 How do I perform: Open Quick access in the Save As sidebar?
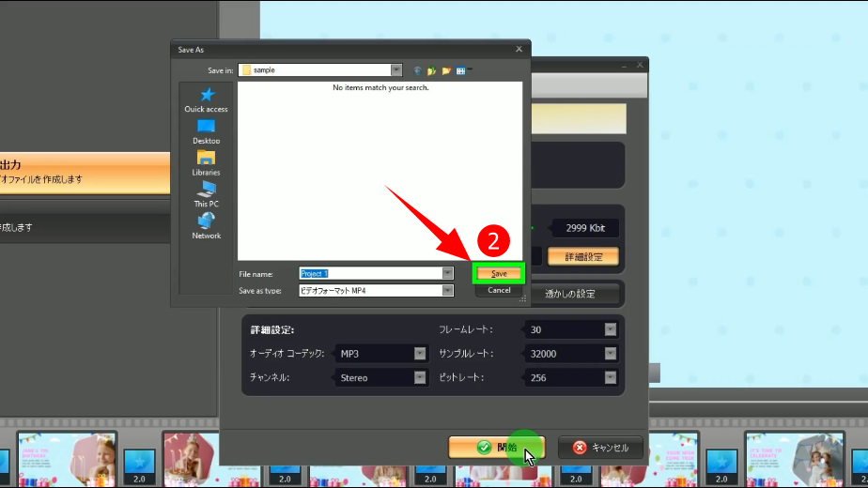click(x=206, y=99)
